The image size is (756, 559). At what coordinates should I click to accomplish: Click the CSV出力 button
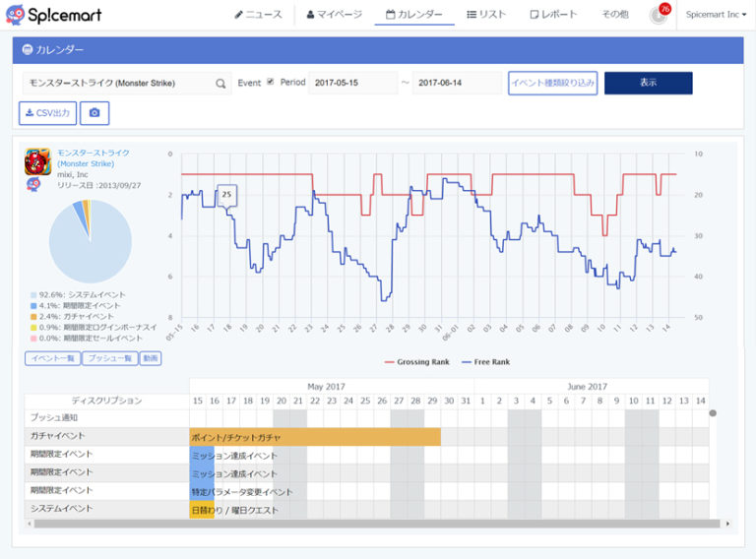point(47,113)
